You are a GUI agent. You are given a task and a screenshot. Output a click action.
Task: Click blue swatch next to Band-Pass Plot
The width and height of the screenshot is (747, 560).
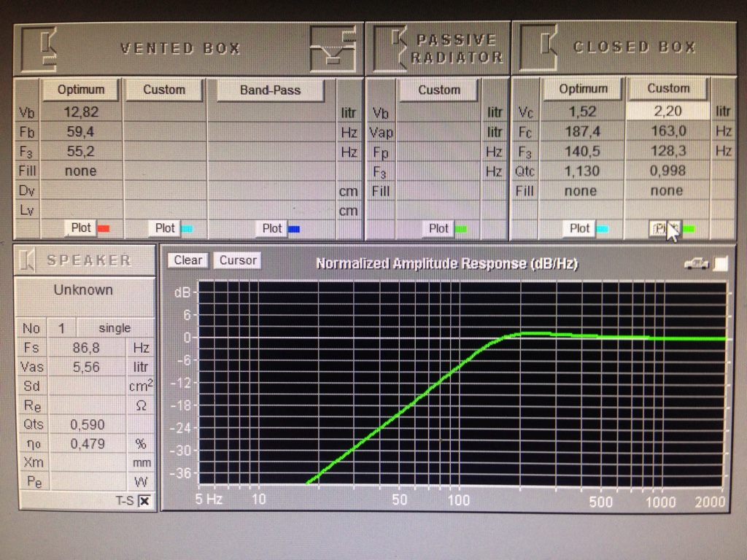(x=294, y=229)
